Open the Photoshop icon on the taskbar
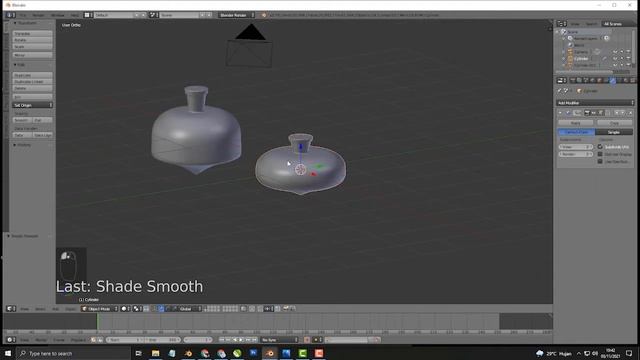The height and width of the screenshot is (360, 640). (x=253, y=353)
